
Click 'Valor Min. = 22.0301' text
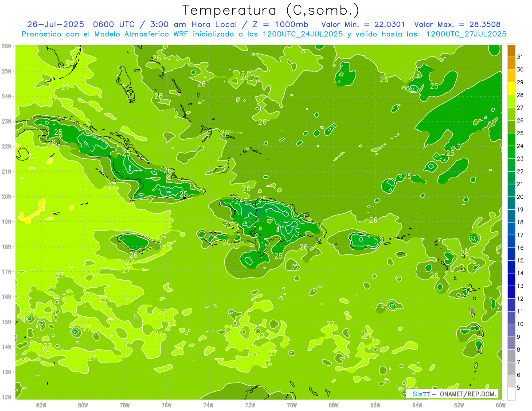click(364, 24)
